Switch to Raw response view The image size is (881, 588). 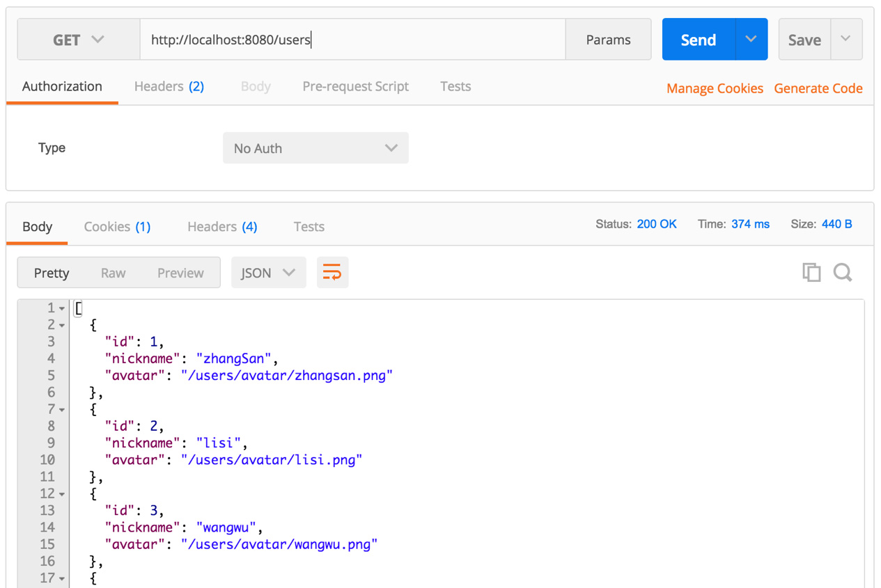click(x=113, y=273)
